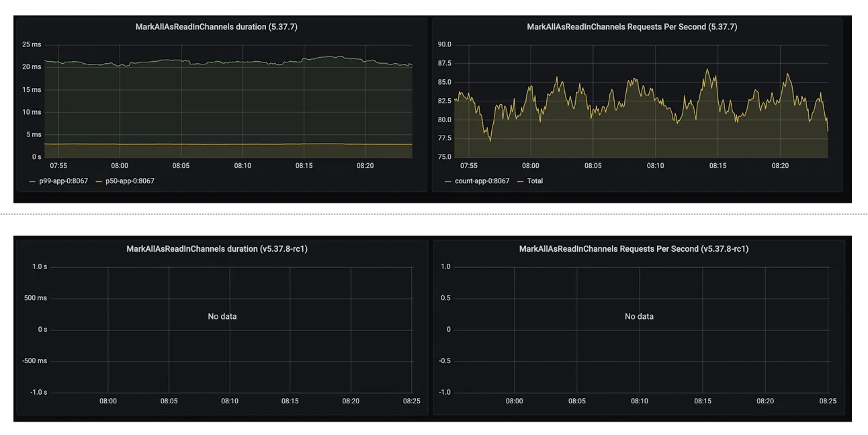
Task: Click the '75.0' y-axis label
Action: coord(444,158)
